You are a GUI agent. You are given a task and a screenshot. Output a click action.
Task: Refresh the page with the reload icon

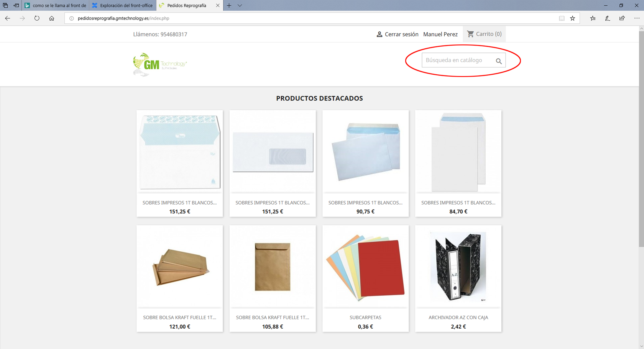(x=37, y=18)
